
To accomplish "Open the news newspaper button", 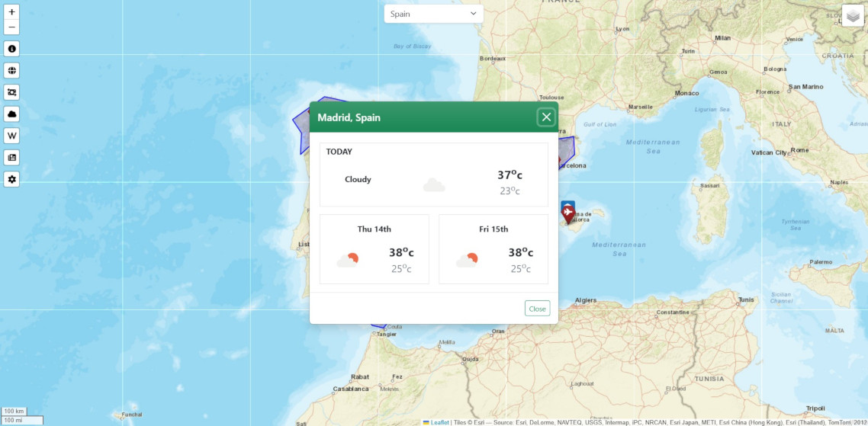I will 11,158.
